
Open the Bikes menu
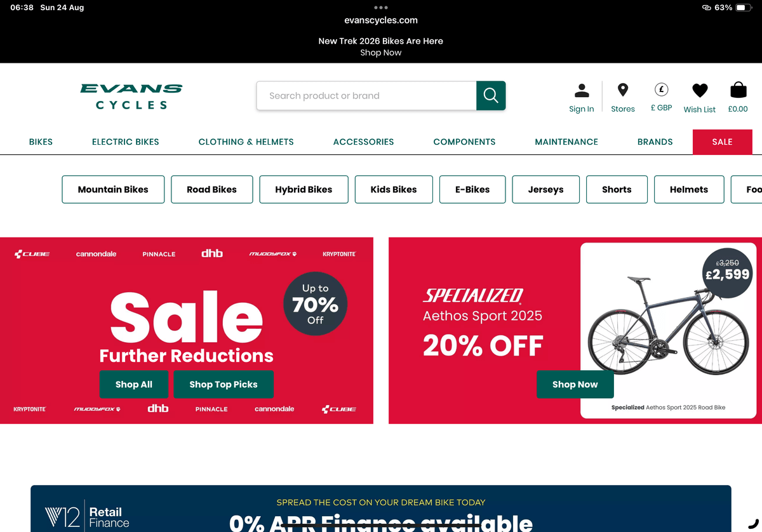pos(41,142)
